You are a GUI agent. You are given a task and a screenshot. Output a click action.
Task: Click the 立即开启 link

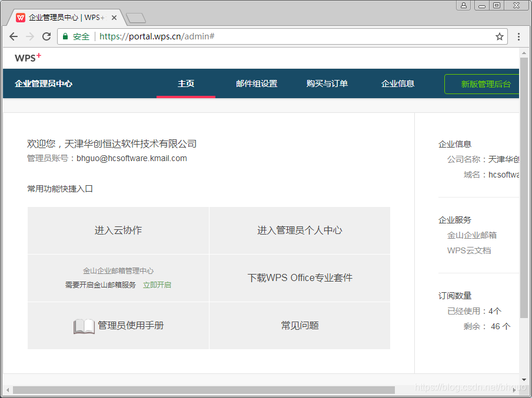pyautogui.click(x=157, y=285)
